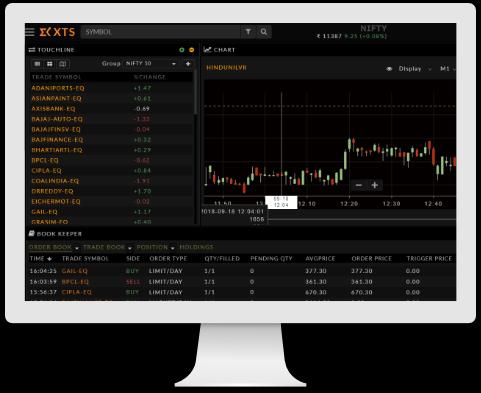Click the magnifier search icon
The height and width of the screenshot is (393, 481).
pos(264,32)
